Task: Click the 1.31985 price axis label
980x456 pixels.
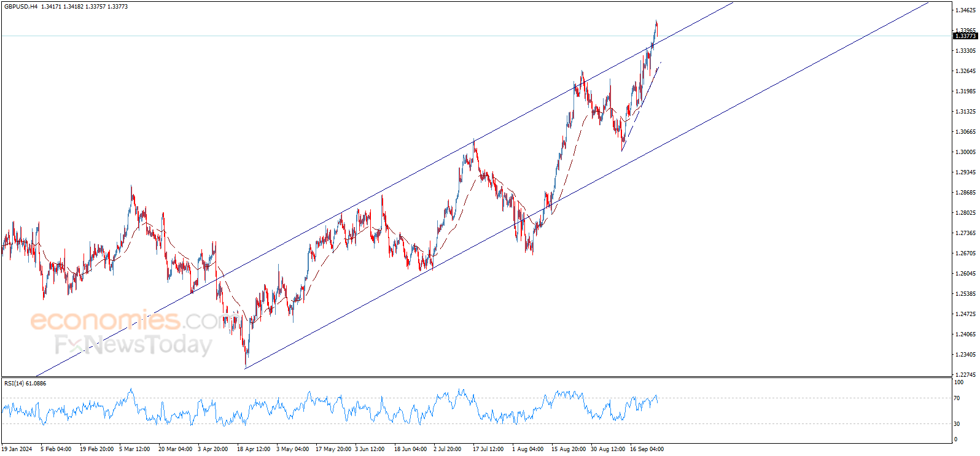Action: tap(965, 91)
